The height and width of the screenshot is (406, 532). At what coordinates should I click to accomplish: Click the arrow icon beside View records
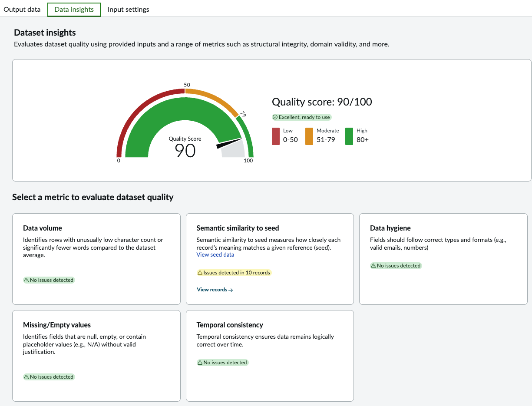tap(231, 290)
